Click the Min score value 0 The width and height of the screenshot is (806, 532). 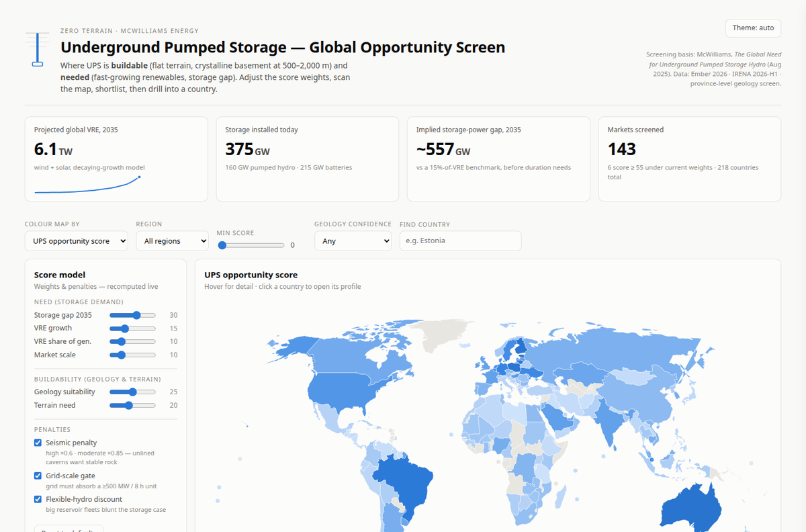pyautogui.click(x=292, y=246)
